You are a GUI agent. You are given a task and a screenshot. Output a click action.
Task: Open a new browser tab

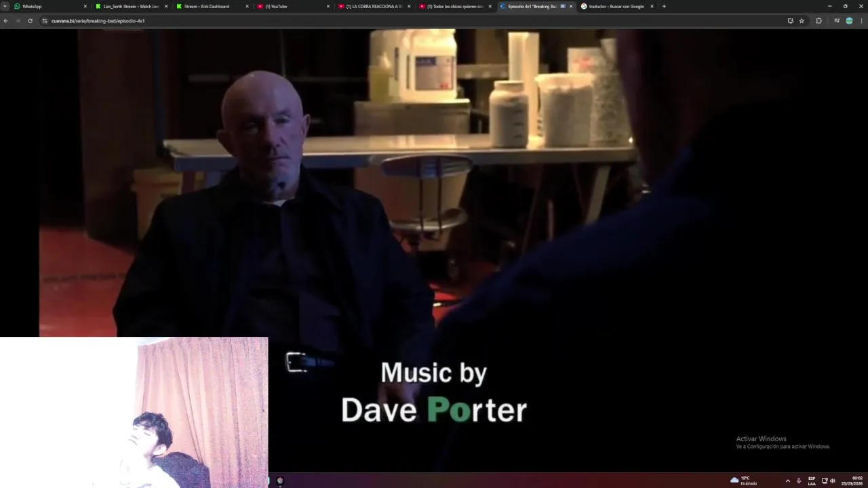click(664, 6)
